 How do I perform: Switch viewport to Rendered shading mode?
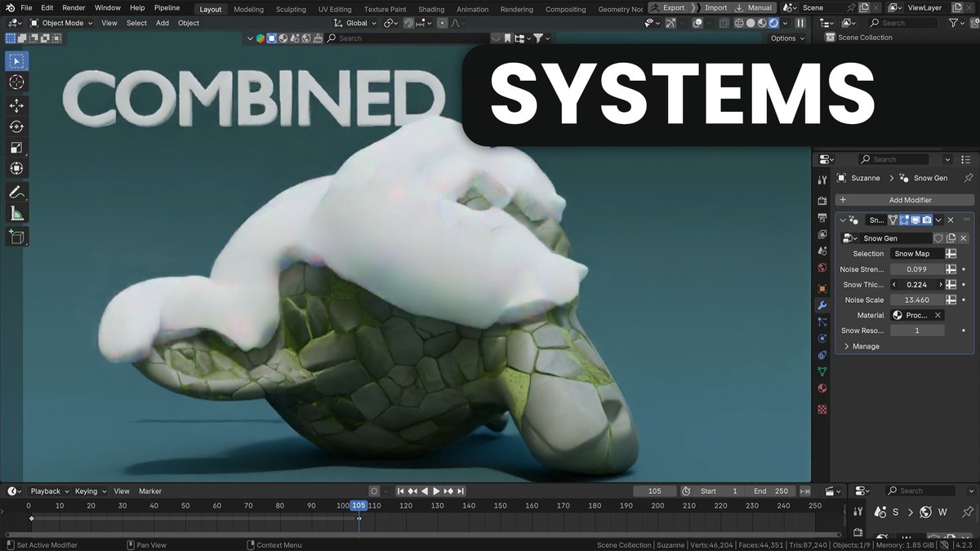[773, 22]
